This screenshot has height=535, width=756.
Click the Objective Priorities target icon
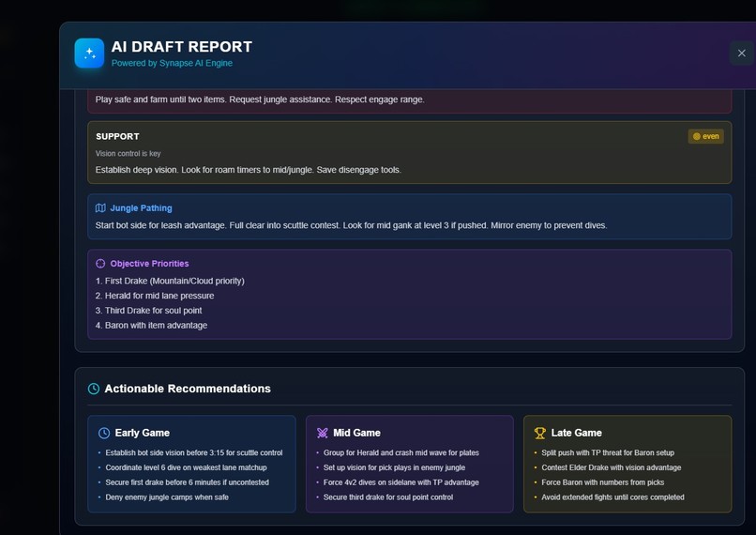point(100,264)
